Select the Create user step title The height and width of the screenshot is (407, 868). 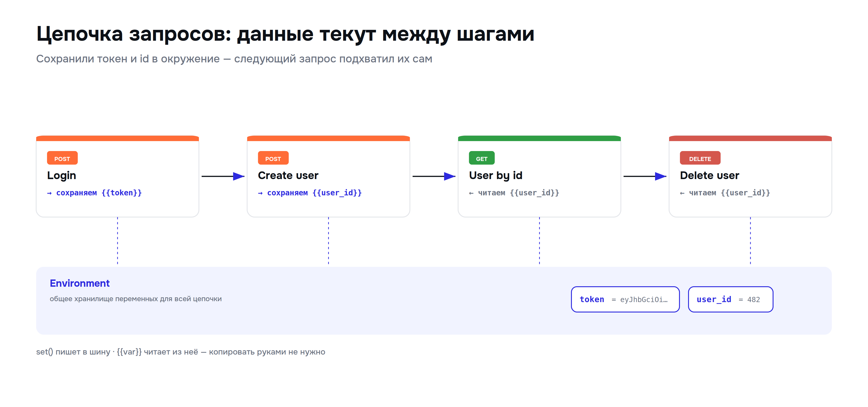click(x=288, y=175)
